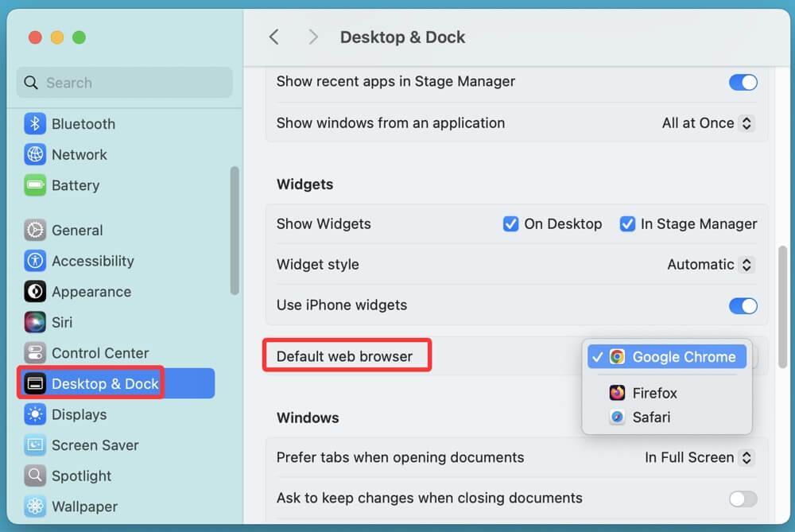Click the Displays sidebar icon
The width and height of the screenshot is (795, 532).
coord(35,414)
